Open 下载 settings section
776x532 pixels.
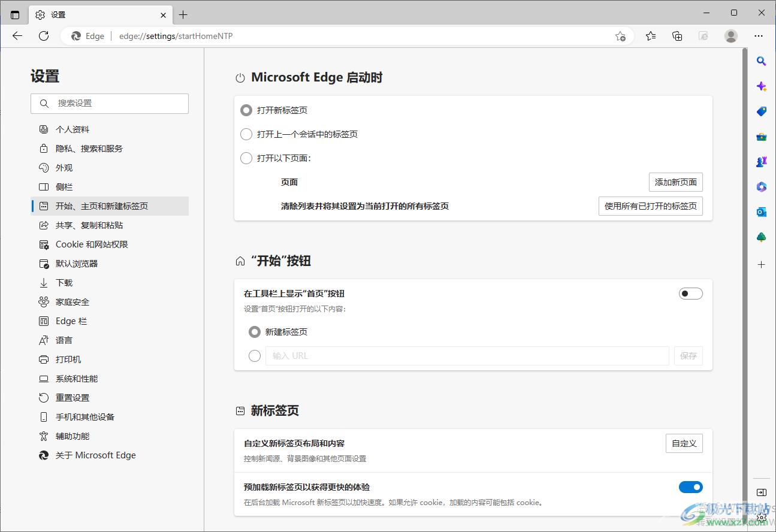pos(110,283)
